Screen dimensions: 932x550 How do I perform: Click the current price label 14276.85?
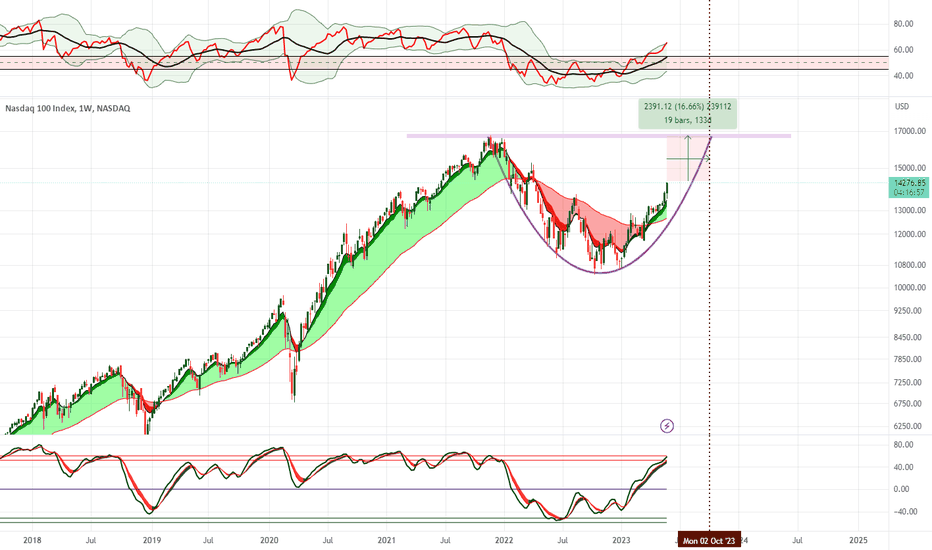(x=909, y=183)
